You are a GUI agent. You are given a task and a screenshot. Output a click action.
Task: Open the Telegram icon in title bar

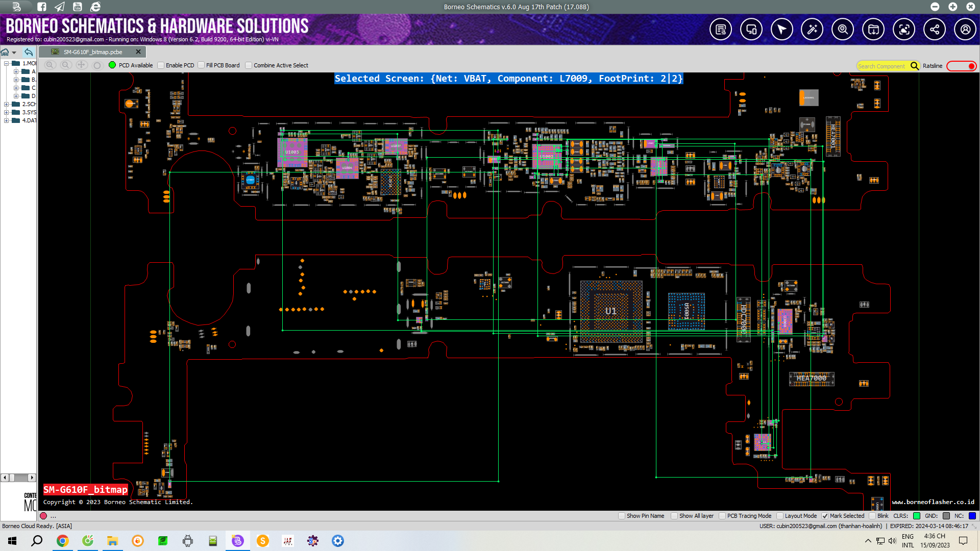coord(60,7)
